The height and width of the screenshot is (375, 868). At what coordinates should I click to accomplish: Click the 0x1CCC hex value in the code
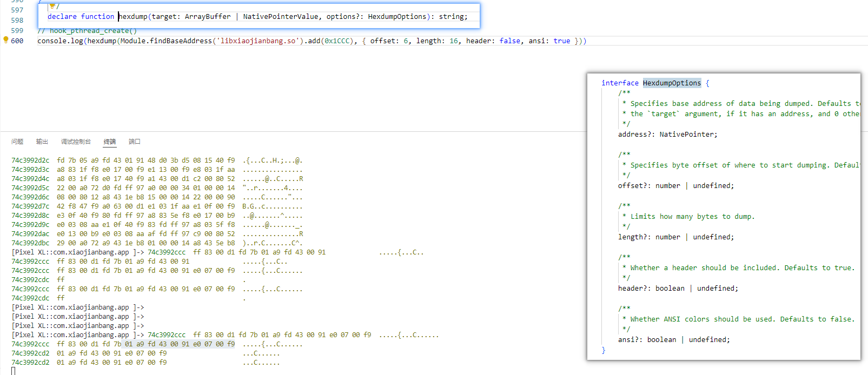338,41
